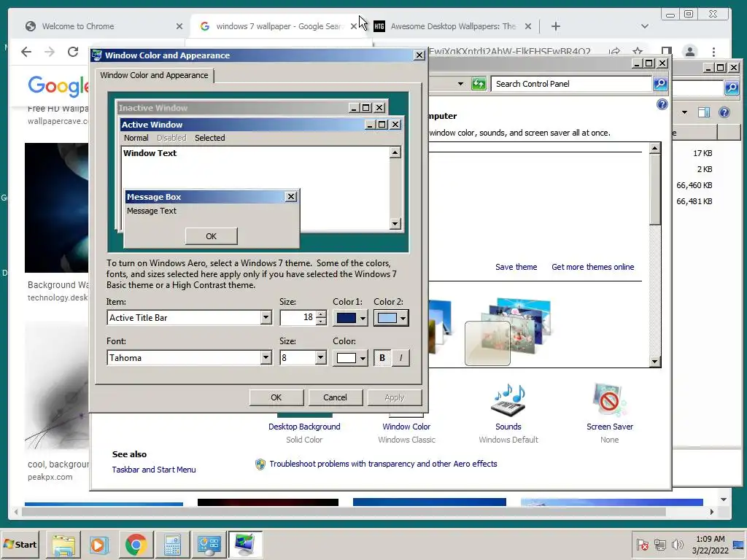Open the Start menu
The width and height of the screenshot is (747, 560).
(20, 544)
